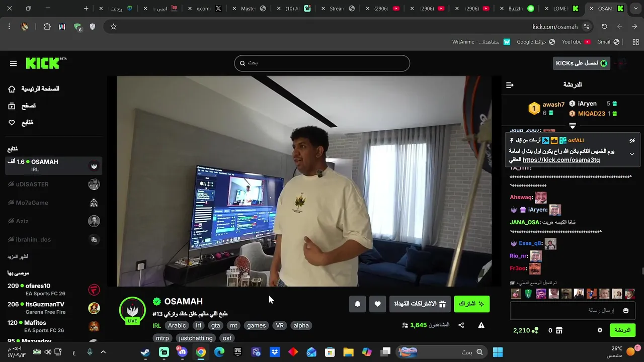Click the justchatting tag

tap(196, 338)
